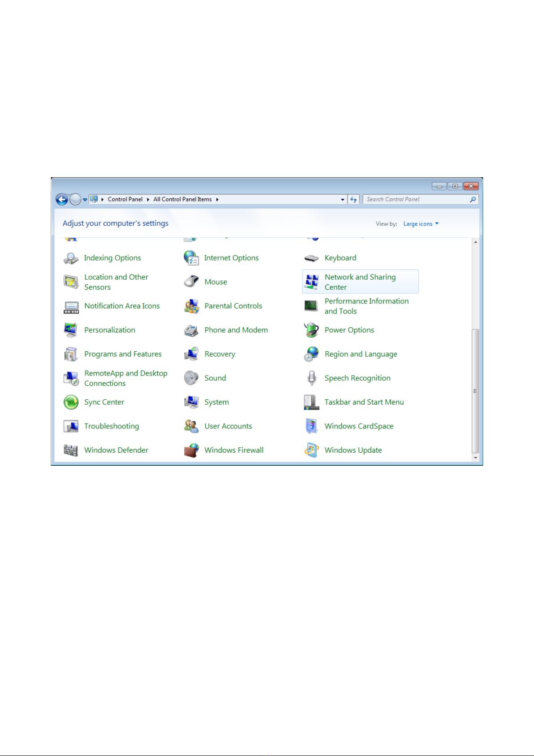Click the Recovery text link
534x756 pixels.
220,354
